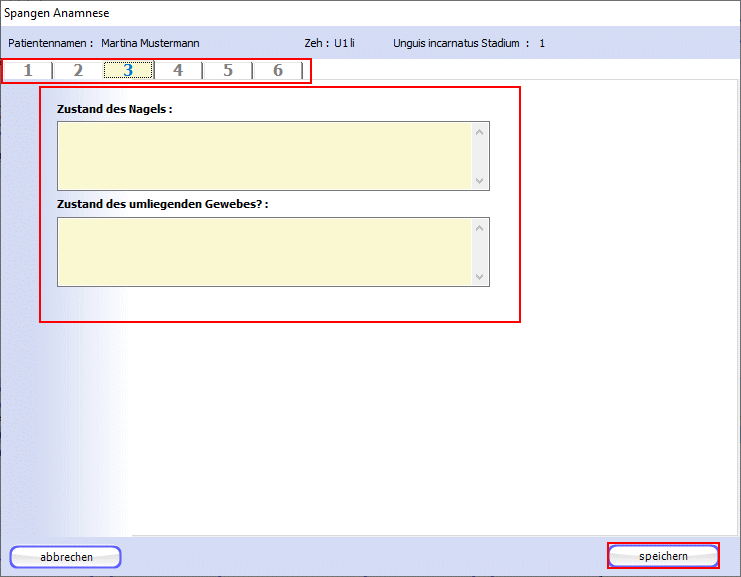Click the 'abbrechen' button
Screen dimensions: 741x577
[66, 557]
